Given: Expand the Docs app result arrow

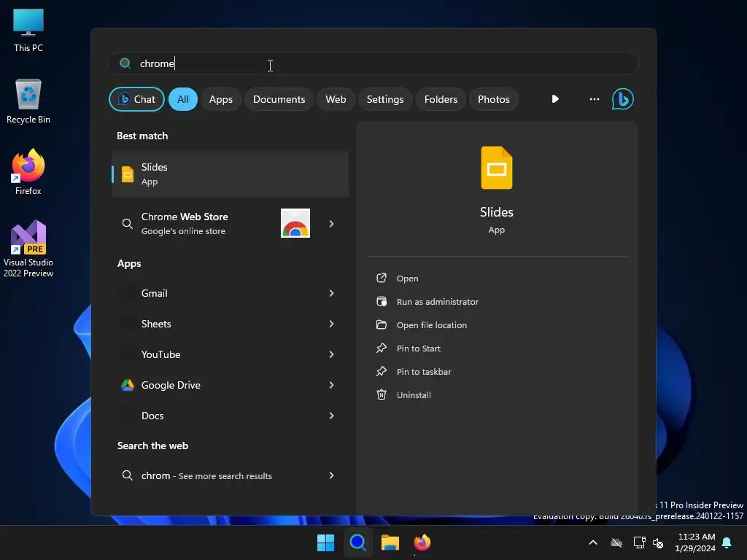Looking at the screenshot, I should point(332,416).
